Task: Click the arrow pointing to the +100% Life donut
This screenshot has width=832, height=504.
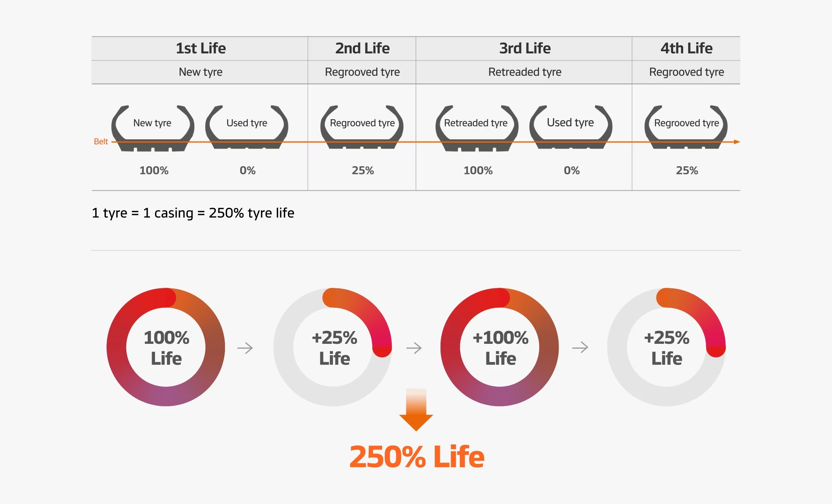Action: coord(414,348)
